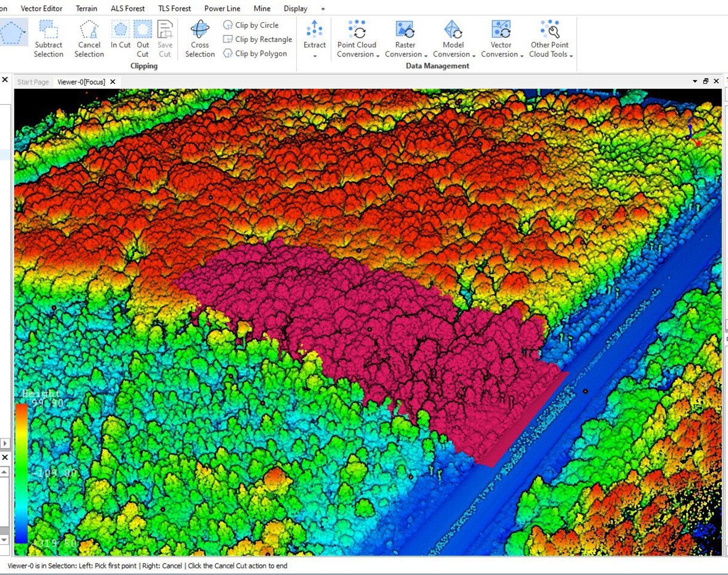728x575 pixels.
Task: Choose Clip by Circle
Action: coord(251,25)
